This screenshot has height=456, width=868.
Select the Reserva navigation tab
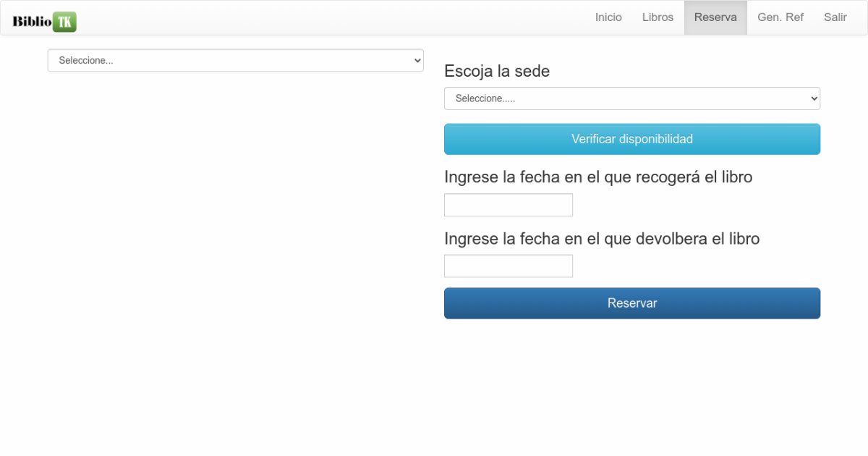(x=715, y=17)
